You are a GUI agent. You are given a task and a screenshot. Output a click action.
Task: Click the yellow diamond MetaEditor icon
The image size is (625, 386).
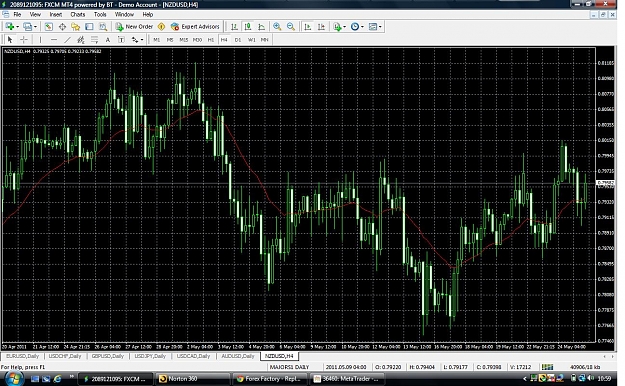(x=161, y=27)
